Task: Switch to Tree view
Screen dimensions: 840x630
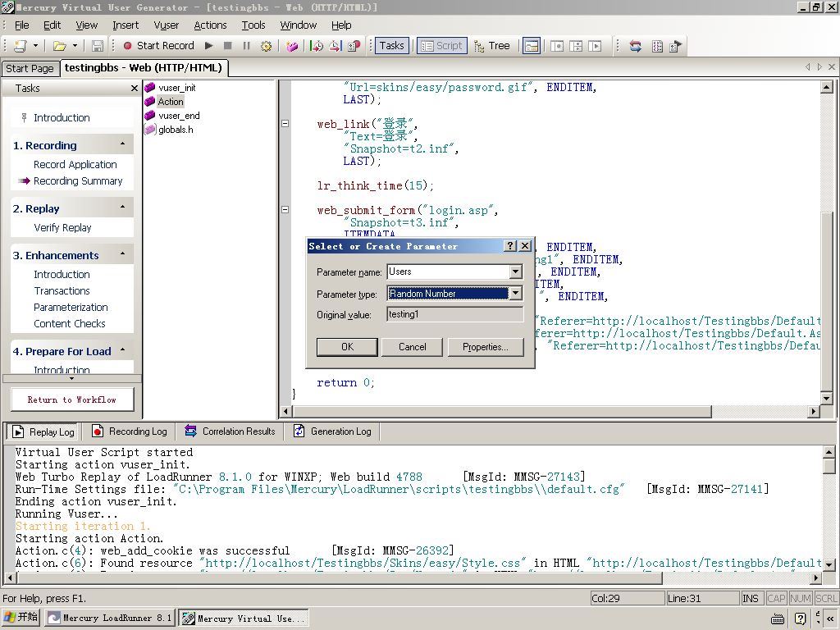Action: coord(491,46)
